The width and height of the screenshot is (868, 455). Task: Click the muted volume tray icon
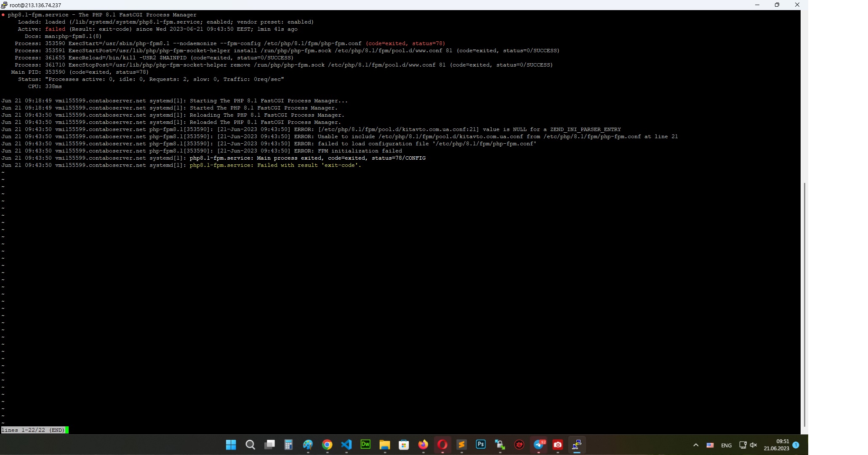tap(754, 445)
